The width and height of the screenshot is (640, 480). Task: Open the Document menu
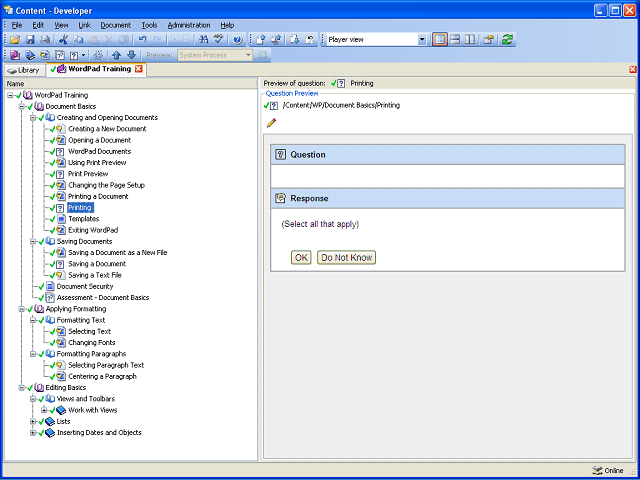116,25
